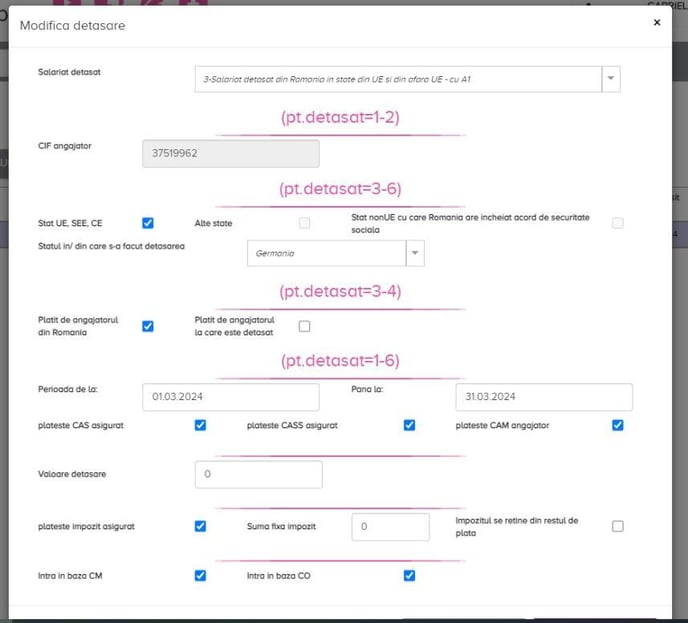Click the Salariat detasat combo box field
688x623 pixels.
pos(398,78)
